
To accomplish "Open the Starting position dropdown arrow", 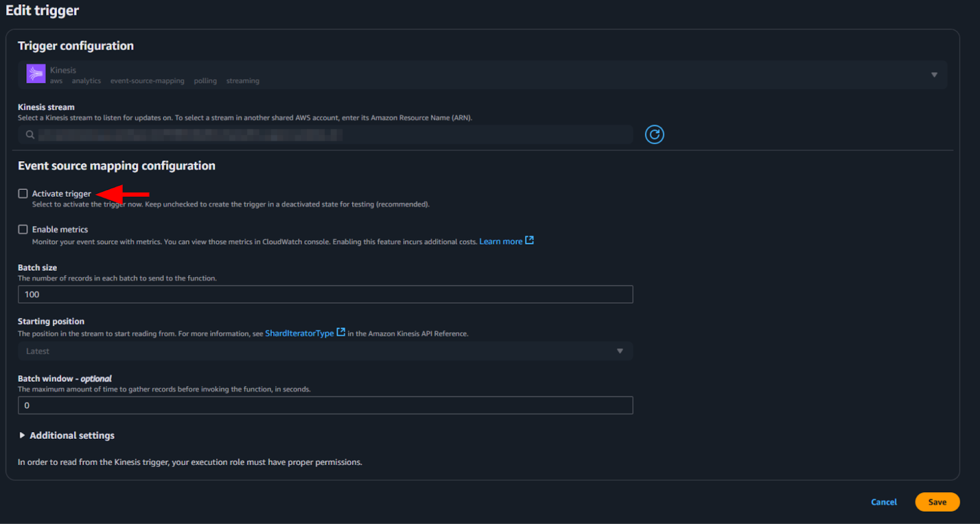I will click(x=620, y=351).
